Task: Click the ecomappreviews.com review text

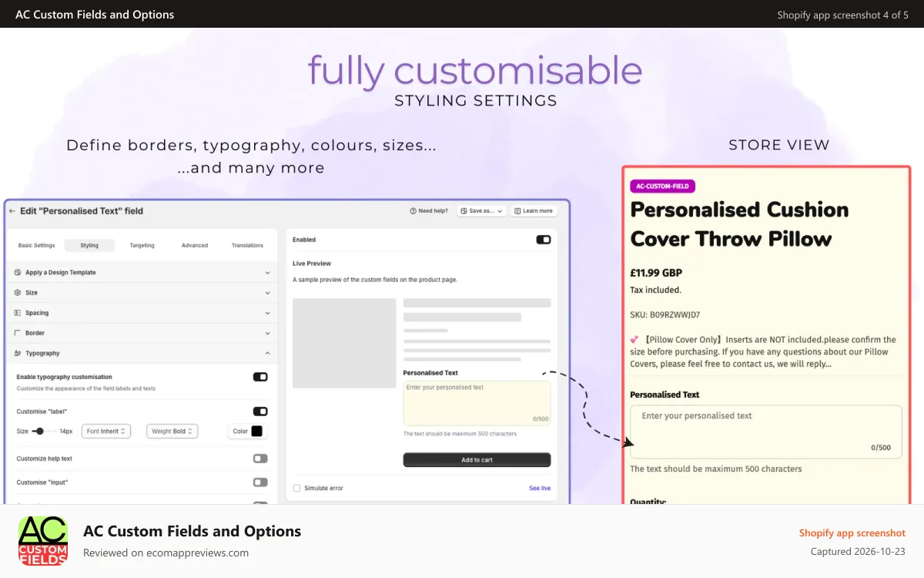Action: click(166, 553)
